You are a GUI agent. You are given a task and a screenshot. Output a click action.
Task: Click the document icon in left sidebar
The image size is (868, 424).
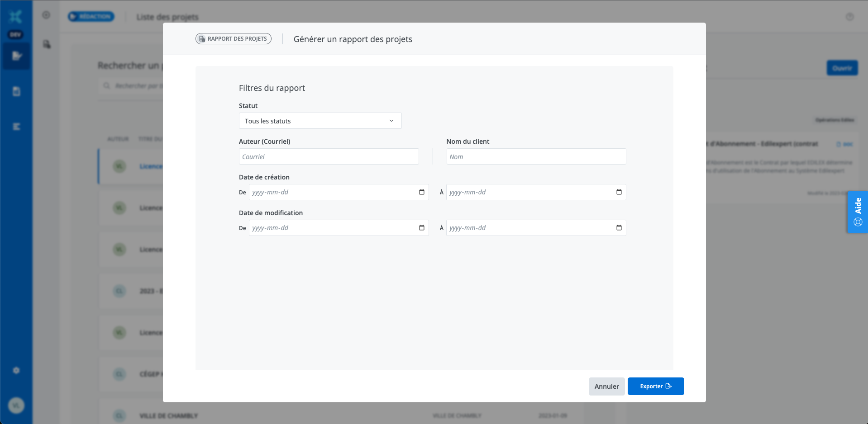point(16,91)
